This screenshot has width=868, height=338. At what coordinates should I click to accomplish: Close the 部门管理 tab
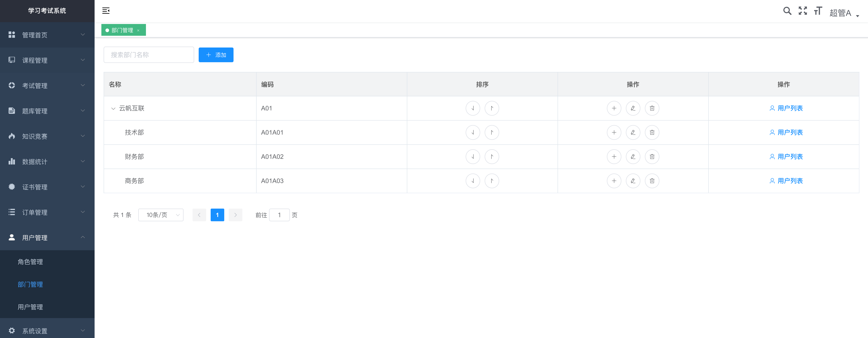pos(138,30)
